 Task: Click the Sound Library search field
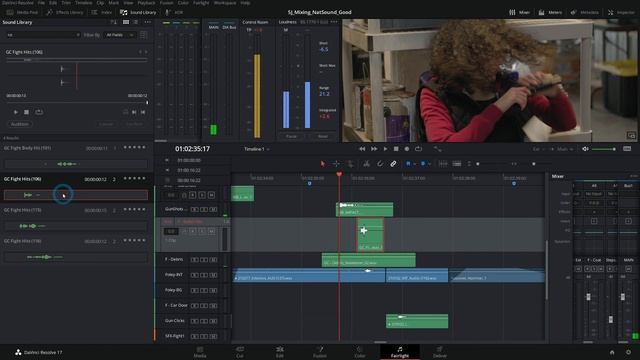pos(43,35)
